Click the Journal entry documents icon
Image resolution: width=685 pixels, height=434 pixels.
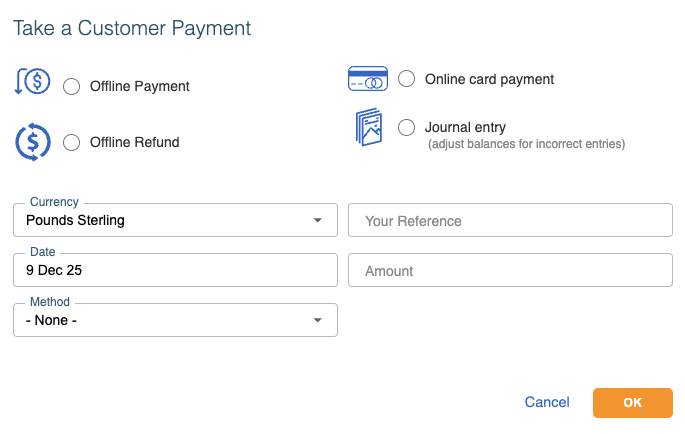point(368,128)
